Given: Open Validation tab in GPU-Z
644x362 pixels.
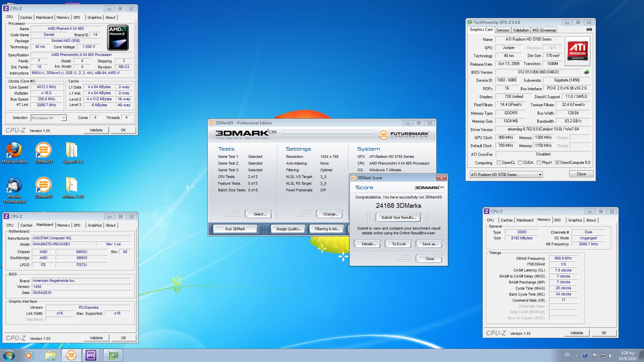Looking at the screenshot, I should [521, 30].
